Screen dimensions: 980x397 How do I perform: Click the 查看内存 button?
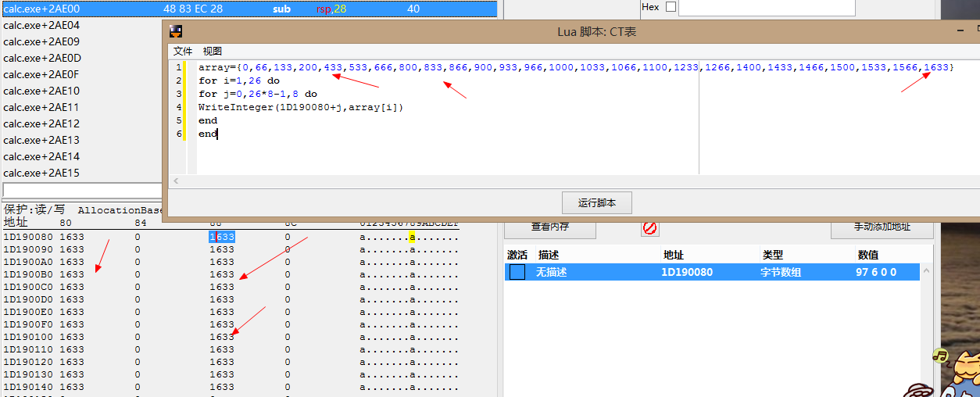coord(550,227)
